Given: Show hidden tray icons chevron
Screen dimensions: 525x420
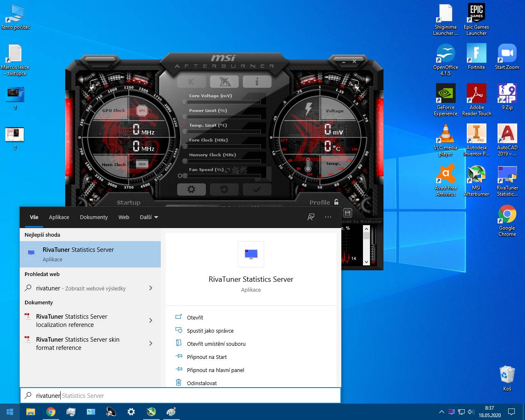Looking at the screenshot, I should [x=441, y=412].
